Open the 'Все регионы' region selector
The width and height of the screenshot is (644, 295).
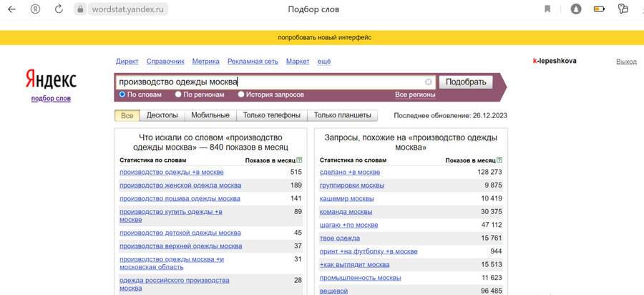(x=415, y=95)
